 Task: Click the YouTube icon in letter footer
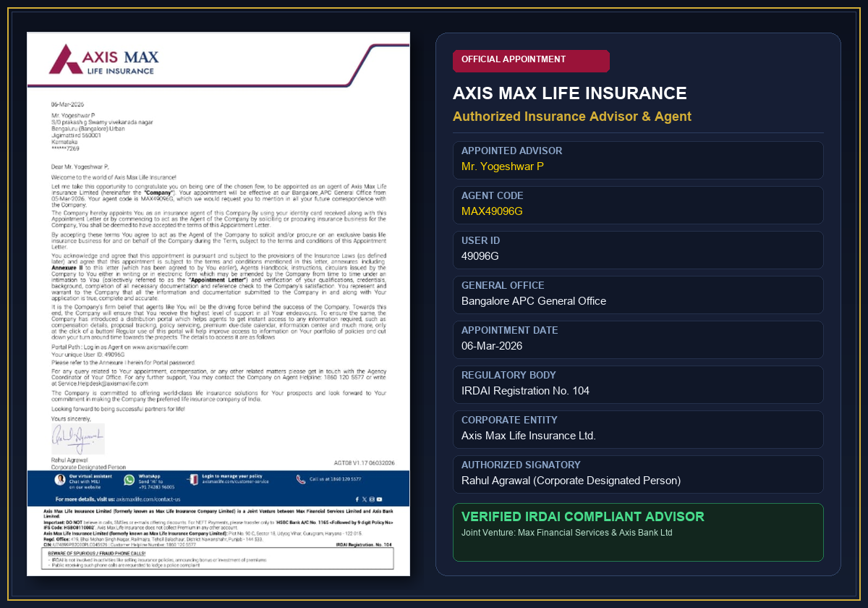[x=379, y=499]
